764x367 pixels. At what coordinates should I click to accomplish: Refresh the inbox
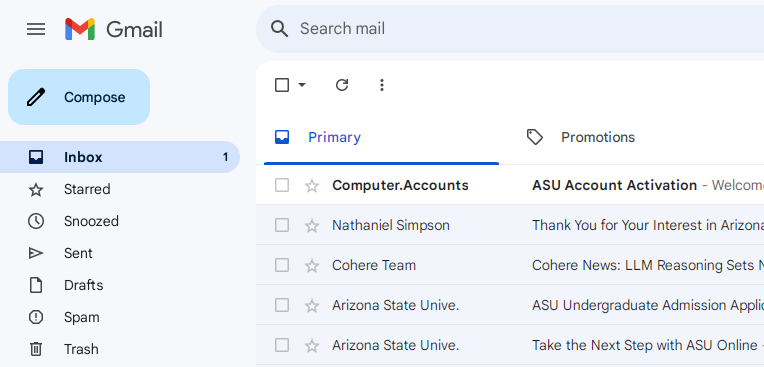point(342,85)
